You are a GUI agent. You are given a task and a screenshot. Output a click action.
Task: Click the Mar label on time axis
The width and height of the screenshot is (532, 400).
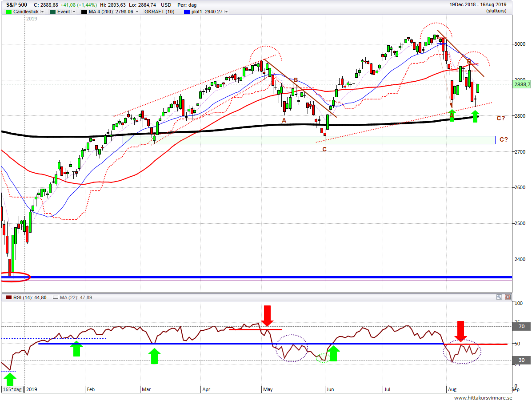pos(146,389)
